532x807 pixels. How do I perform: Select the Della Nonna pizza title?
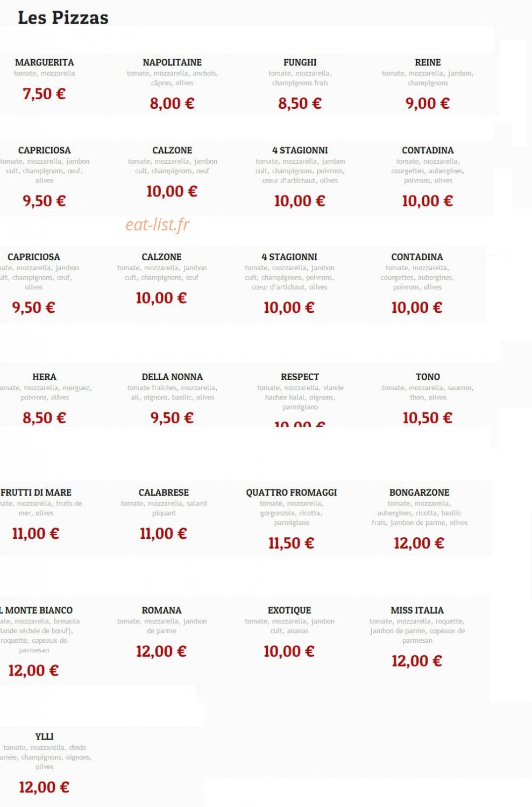(172, 377)
